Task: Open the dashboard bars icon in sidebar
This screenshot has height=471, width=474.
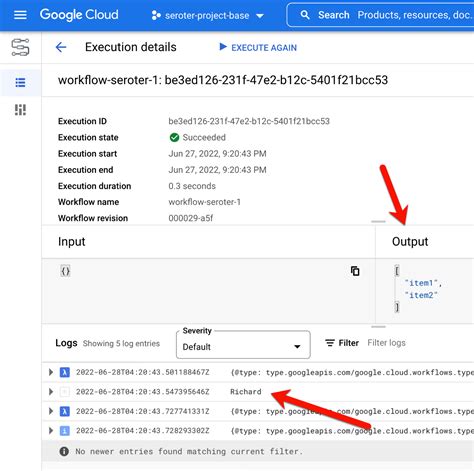Action: tap(20, 110)
